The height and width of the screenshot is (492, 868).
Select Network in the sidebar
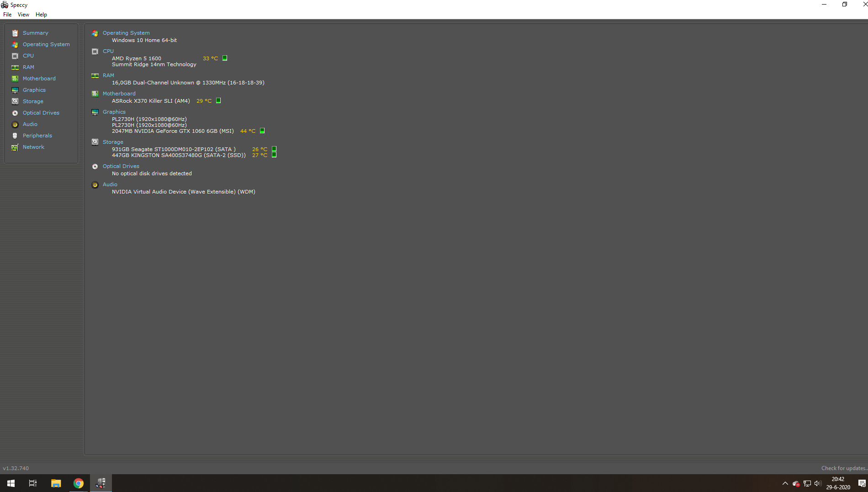click(x=33, y=147)
